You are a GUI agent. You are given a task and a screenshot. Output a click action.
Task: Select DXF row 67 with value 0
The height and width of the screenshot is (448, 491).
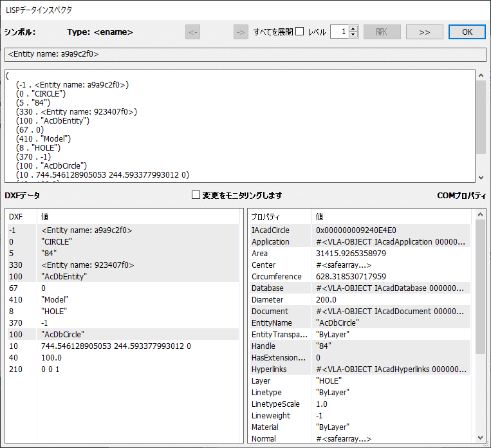tap(123, 288)
